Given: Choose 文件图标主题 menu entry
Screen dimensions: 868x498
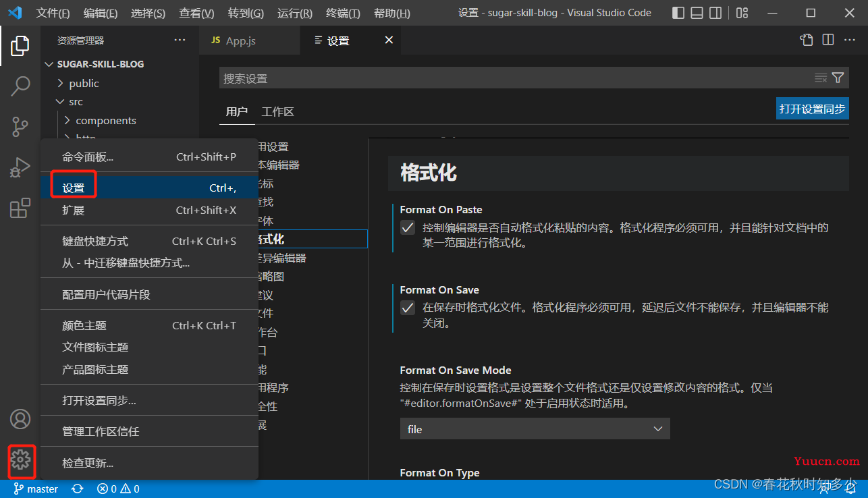Looking at the screenshot, I should [149, 347].
